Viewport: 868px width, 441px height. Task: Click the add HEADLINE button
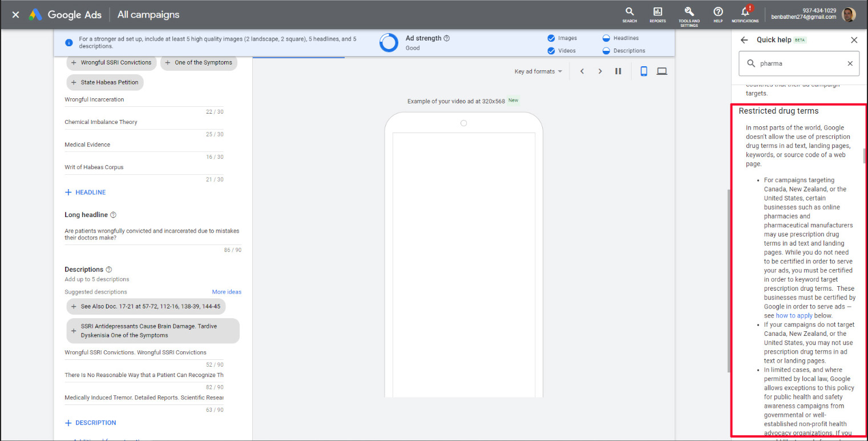[x=86, y=193]
